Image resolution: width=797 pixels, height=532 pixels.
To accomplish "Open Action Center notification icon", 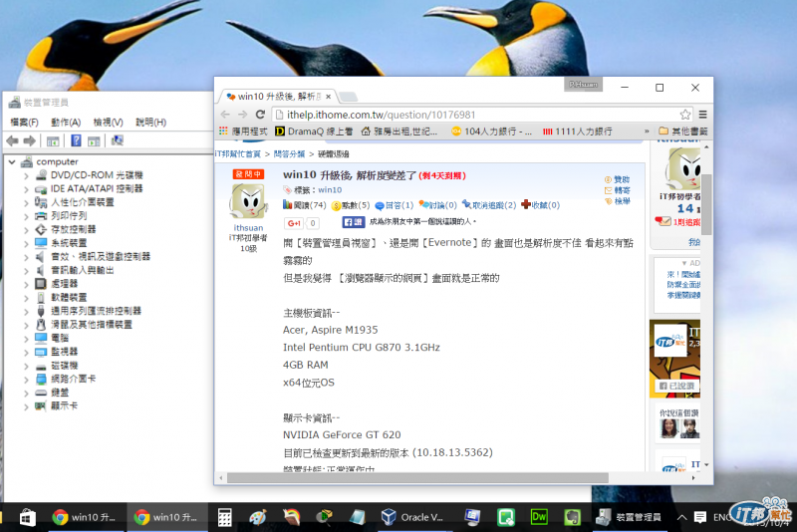I will pos(700,517).
